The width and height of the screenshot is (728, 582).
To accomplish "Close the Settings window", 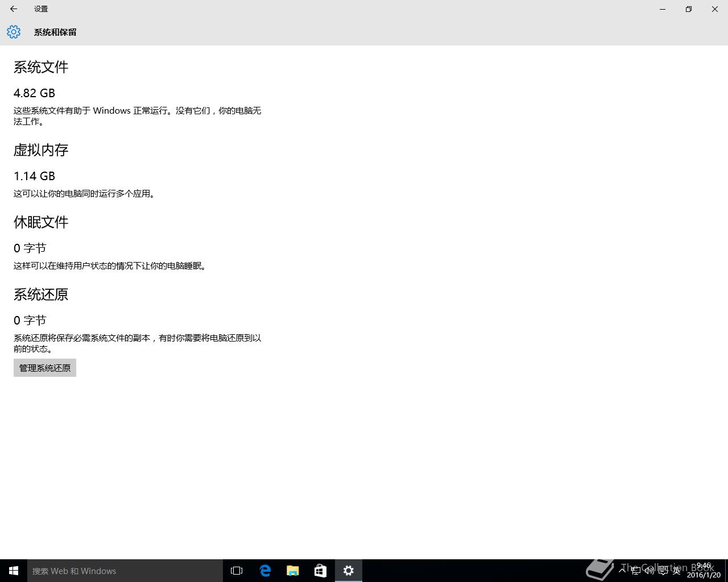I will tap(715, 9).
